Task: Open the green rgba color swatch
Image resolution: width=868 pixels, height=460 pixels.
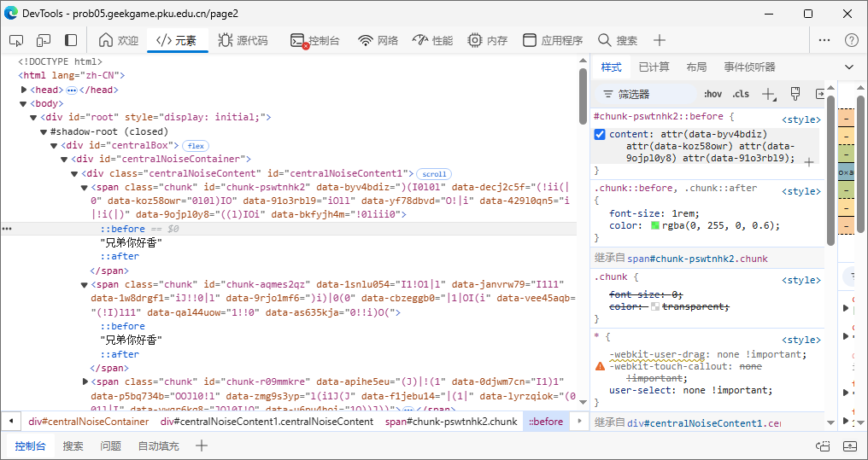Action: [x=655, y=226]
